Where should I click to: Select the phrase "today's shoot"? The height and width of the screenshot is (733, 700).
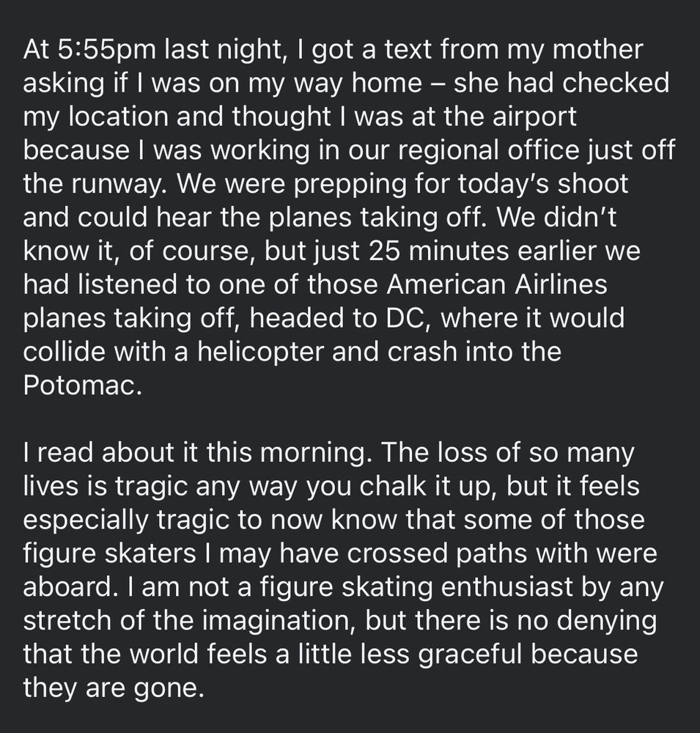pyautogui.click(x=543, y=184)
